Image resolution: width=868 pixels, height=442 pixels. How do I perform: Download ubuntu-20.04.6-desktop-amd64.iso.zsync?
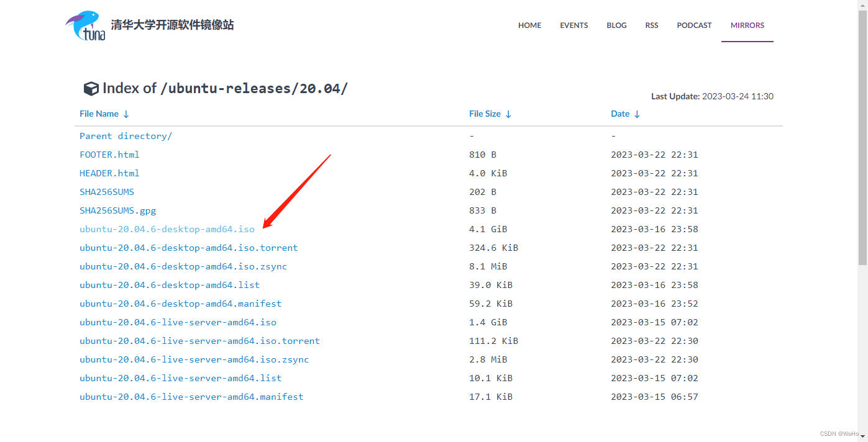click(x=183, y=266)
